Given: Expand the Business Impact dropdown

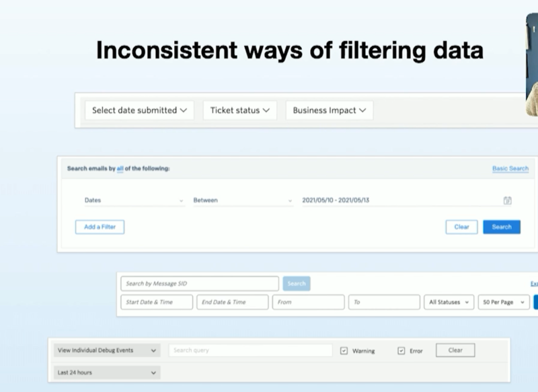Looking at the screenshot, I should [329, 110].
